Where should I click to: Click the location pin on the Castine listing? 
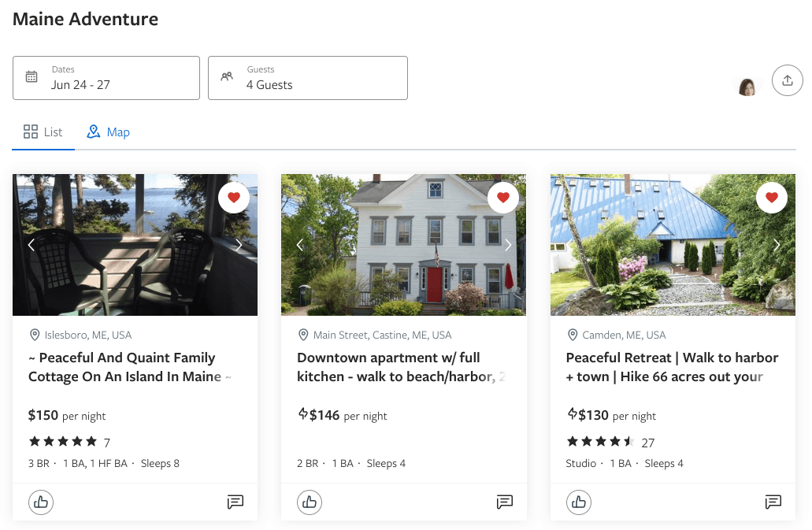tap(303, 335)
